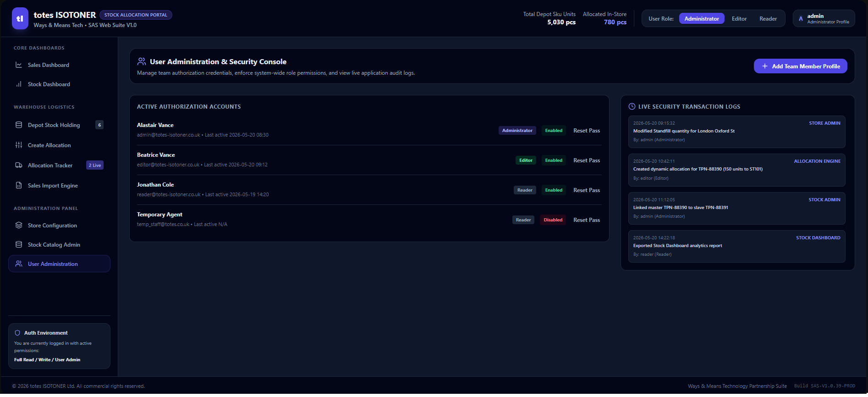Go to Depot Stock Holding
Screen dimensions: 868x397
tap(59, 125)
